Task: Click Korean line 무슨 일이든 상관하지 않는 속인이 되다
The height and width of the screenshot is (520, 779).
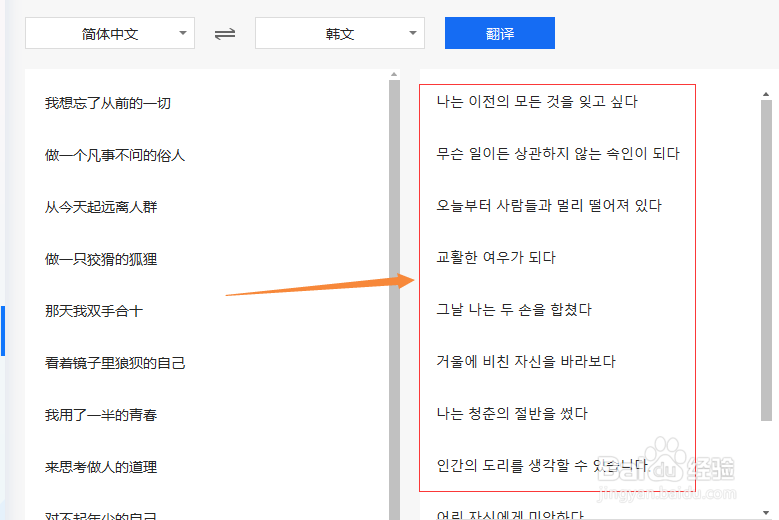Action: 558,153
